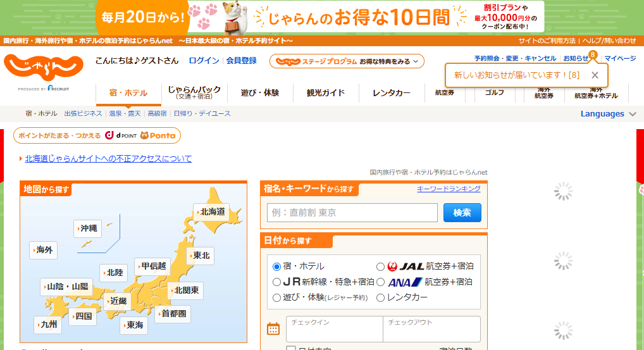
Task: Open 温泉・露天 sub-menu link
Action: pyautogui.click(x=125, y=114)
